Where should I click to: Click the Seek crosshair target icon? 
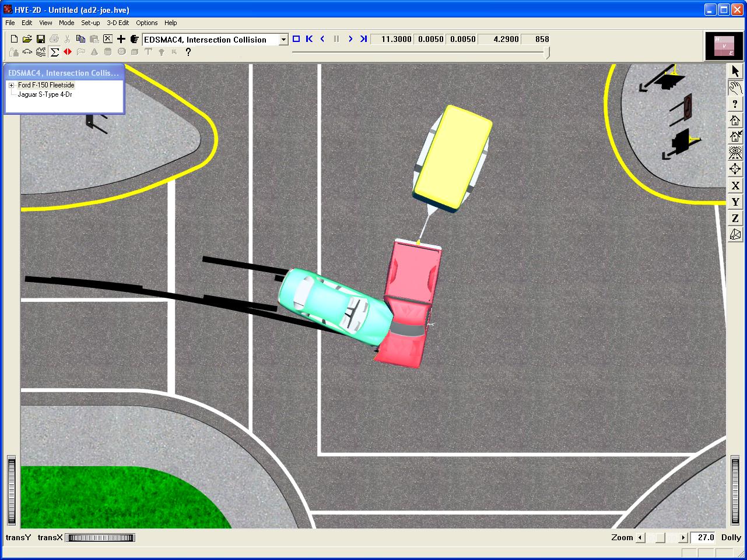[x=735, y=170]
